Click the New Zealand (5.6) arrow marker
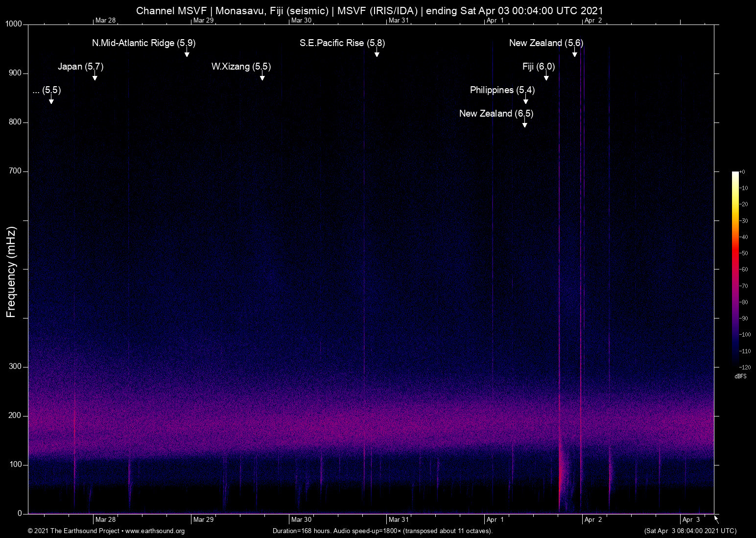 [x=575, y=53]
